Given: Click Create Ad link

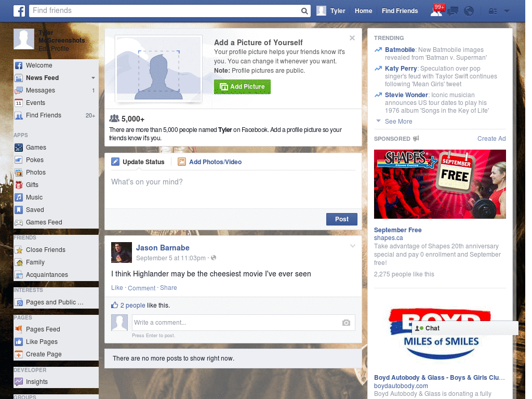Looking at the screenshot, I should (491, 138).
